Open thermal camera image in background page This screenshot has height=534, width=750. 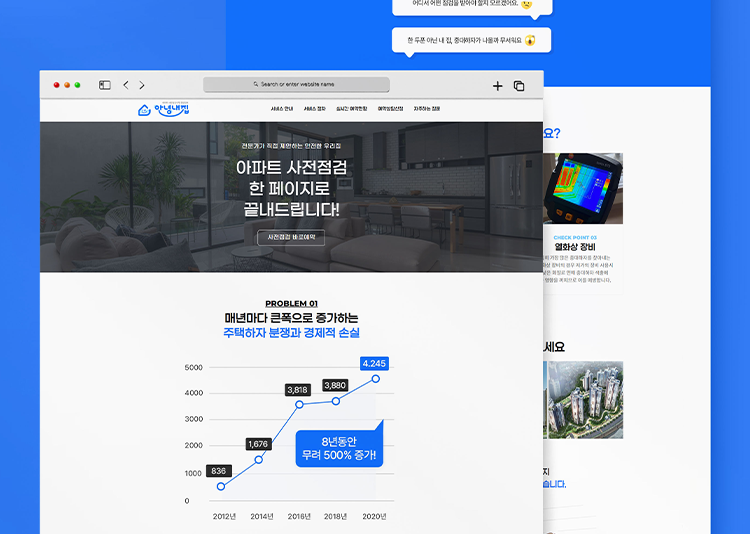[583, 189]
